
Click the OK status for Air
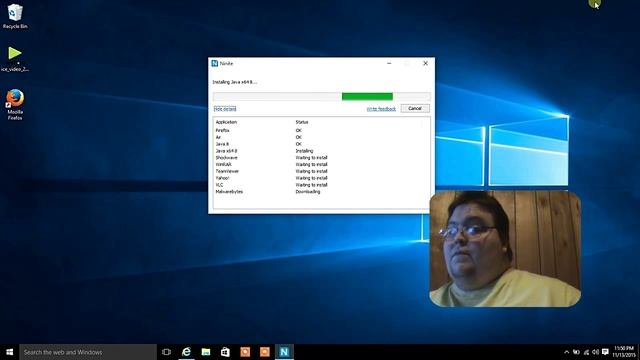pos(298,137)
